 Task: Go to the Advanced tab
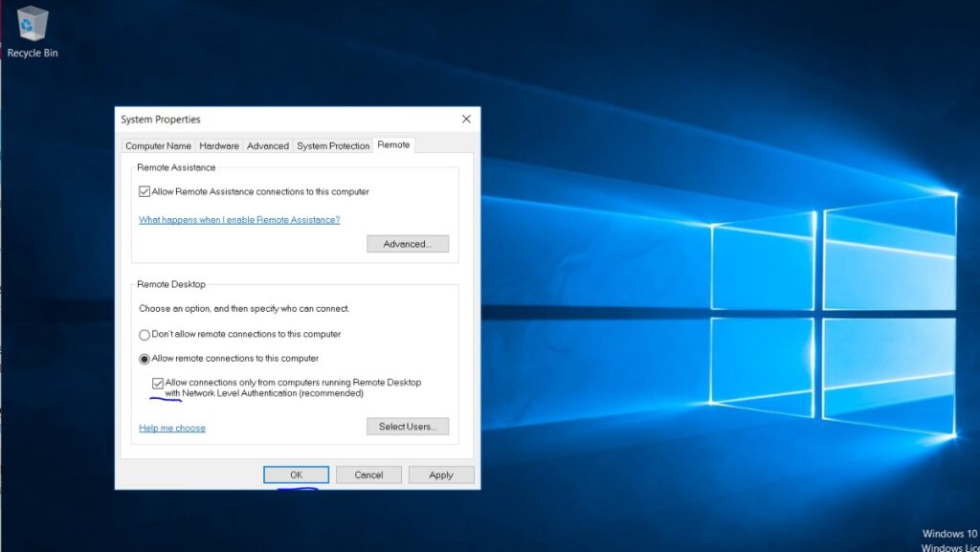click(268, 145)
